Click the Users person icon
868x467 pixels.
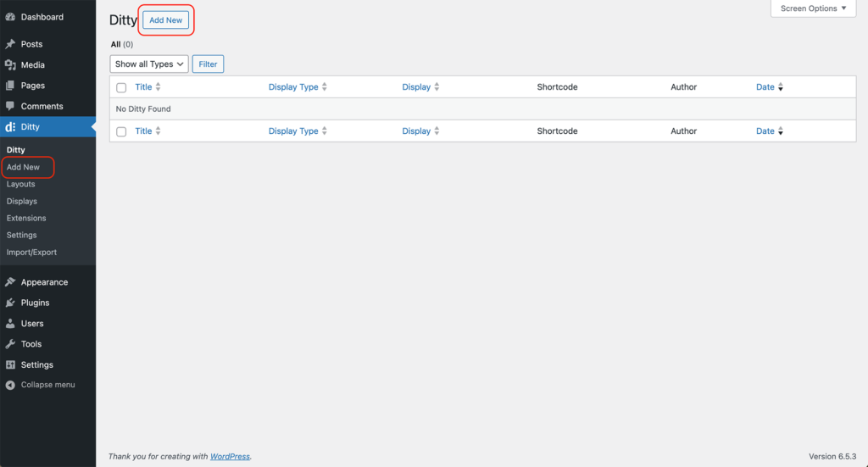pyautogui.click(x=10, y=323)
